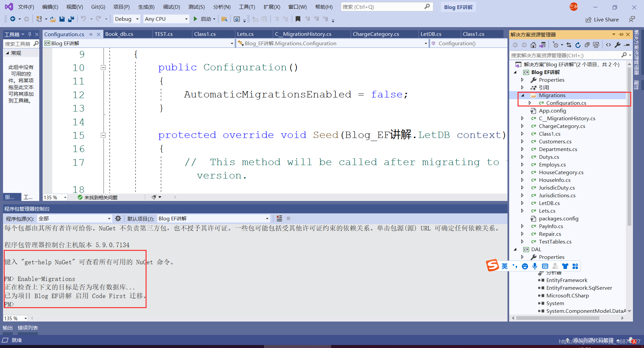Click the Solution Explorer horizontal scrollbar
This screenshot has height=348, width=644.
[x=558, y=318]
